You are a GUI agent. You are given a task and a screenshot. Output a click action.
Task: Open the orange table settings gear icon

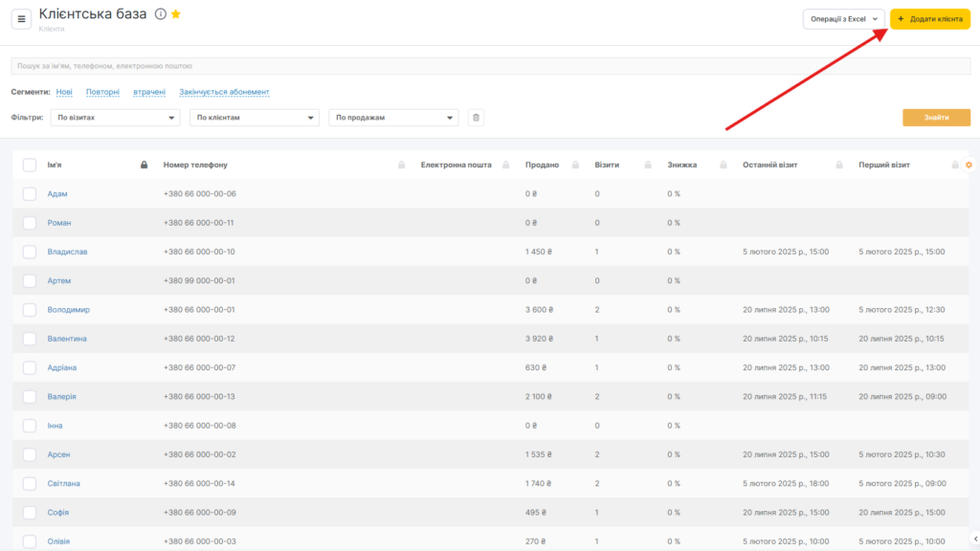click(969, 165)
